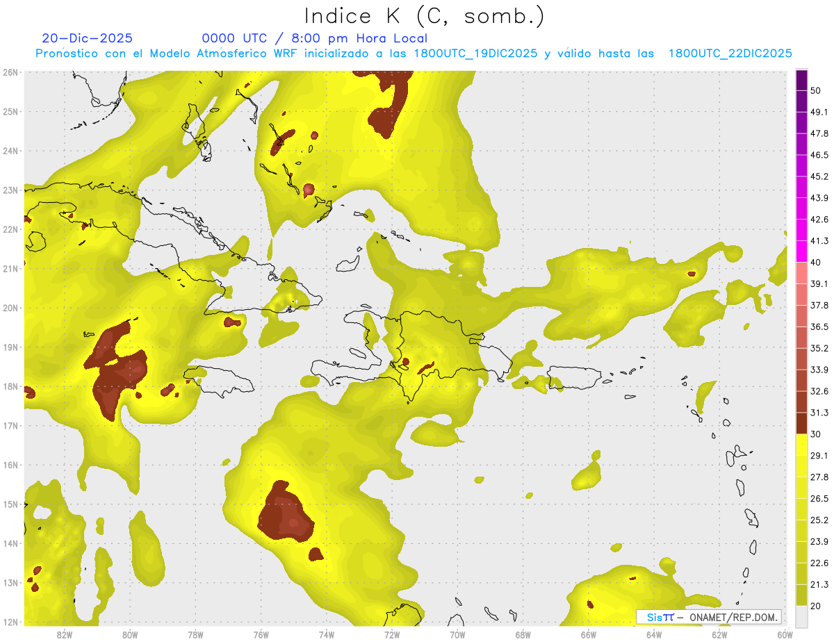Click the latitude label "23N"

tap(10, 190)
